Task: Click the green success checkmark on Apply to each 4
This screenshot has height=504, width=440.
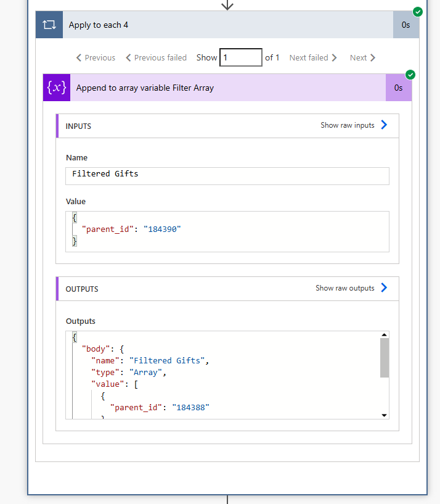Action: (418, 11)
